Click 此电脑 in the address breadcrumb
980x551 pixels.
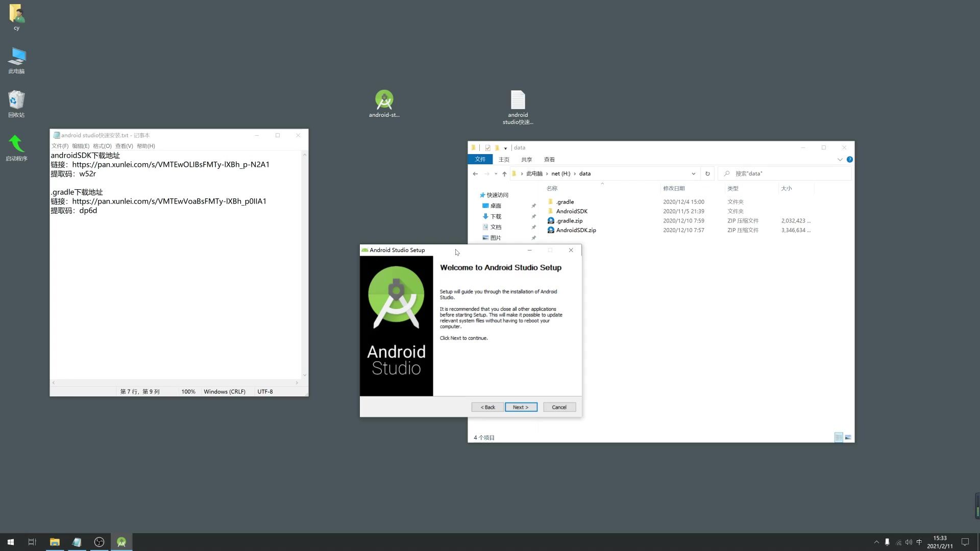pos(534,173)
